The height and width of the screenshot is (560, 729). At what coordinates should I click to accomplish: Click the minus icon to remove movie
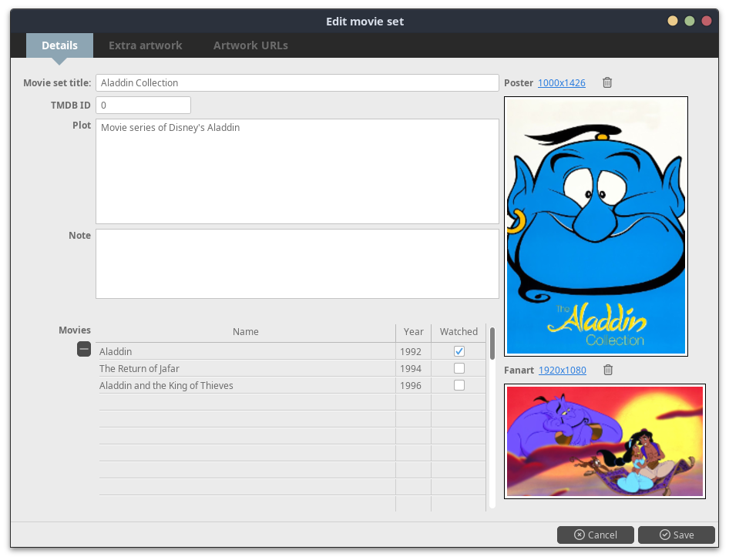tap(84, 350)
